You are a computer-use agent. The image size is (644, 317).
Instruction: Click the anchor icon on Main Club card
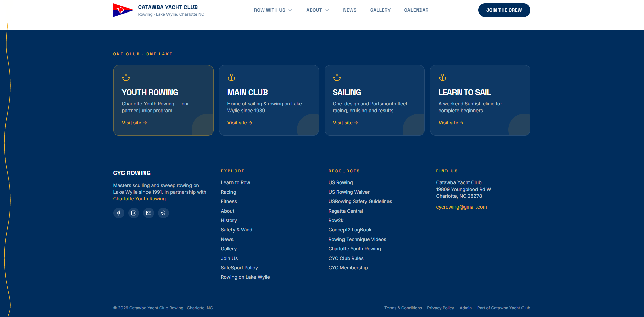point(231,78)
